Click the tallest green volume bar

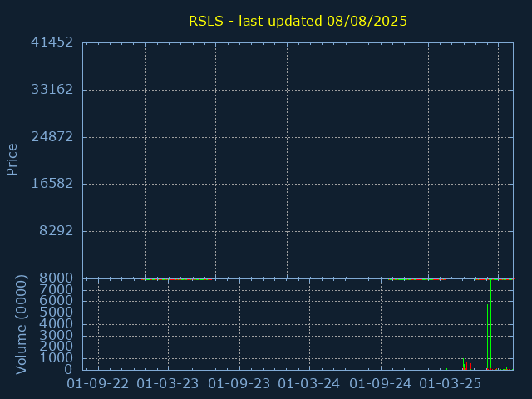(490, 324)
